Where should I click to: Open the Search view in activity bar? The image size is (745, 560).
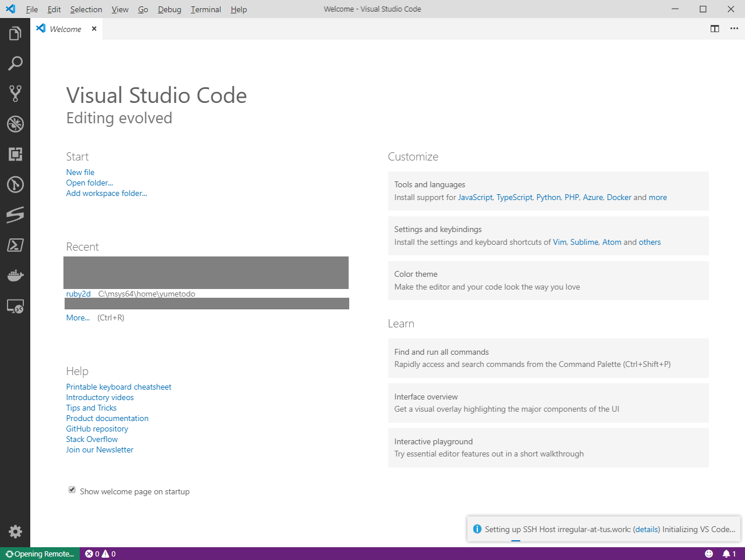pyautogui.click(x=15, y=63)
